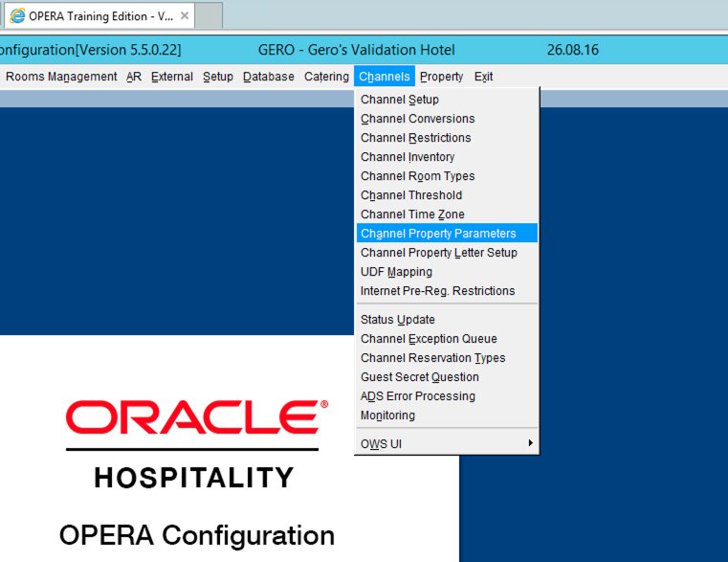Open Channel Restrictions
The width and height of the screenshot is (728, 562).
point(447,138)
